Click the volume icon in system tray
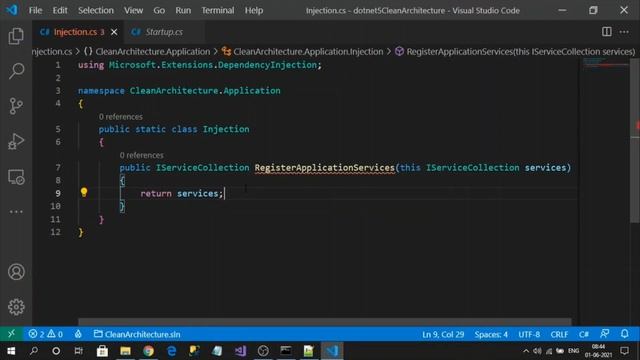Viewport: 640px width, 360px height. point(537,351)
